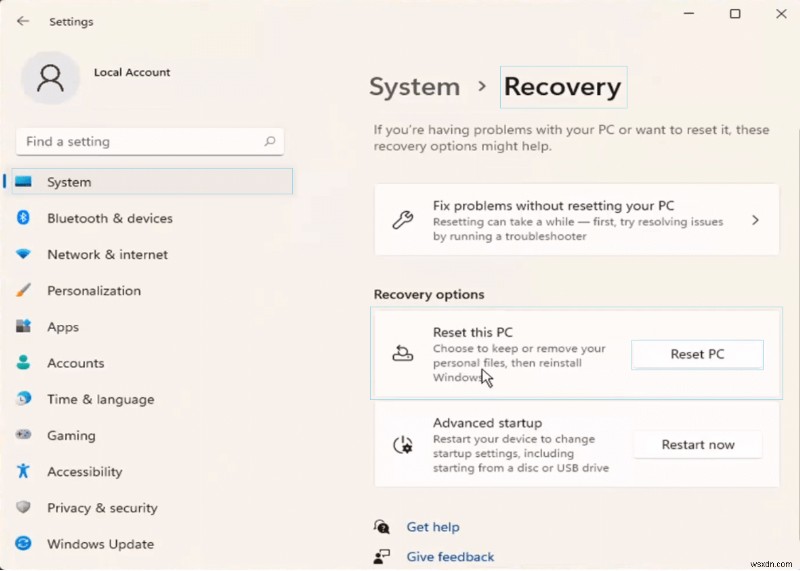Open Bluetooth & devices settings

pyautogui.click(x=152, y=218)
